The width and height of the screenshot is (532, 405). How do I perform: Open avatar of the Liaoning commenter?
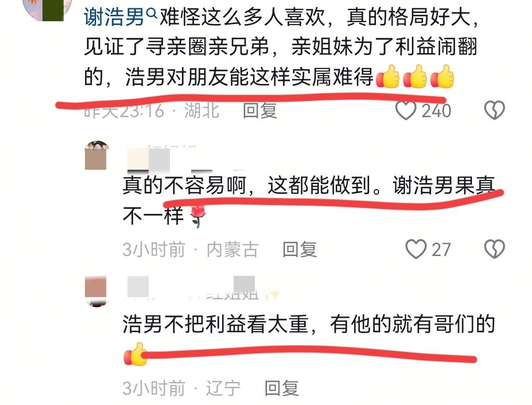(97, 292)
